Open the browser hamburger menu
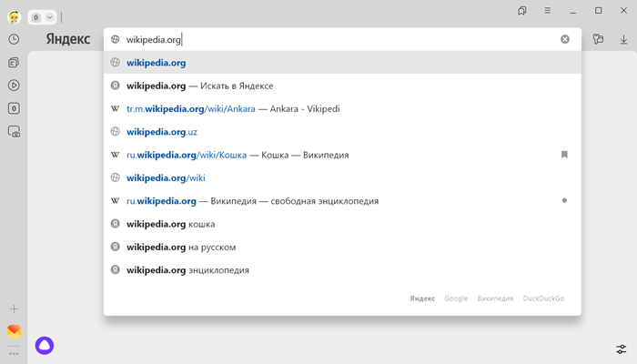This screenshot has width=637, height=364. click(x=548, y=11)
